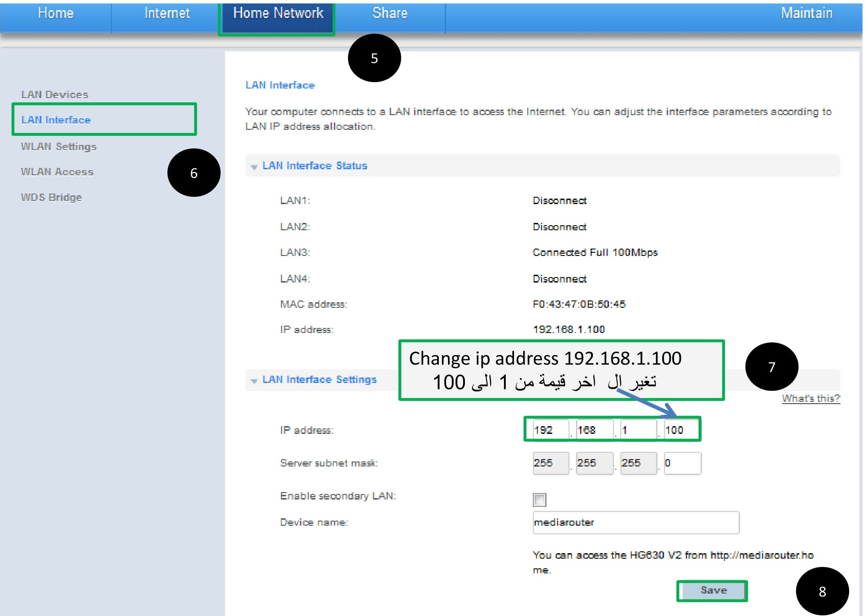The height and width of the screenshot is (616, 868).
Task: Click the third IP address octet field
Action: click(637, 430)
